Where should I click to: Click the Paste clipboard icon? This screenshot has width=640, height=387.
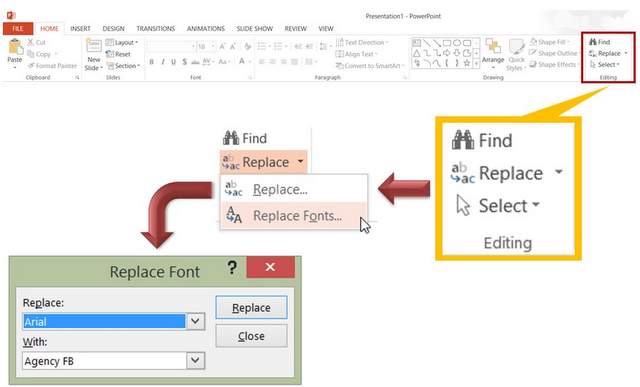point(15,47)
